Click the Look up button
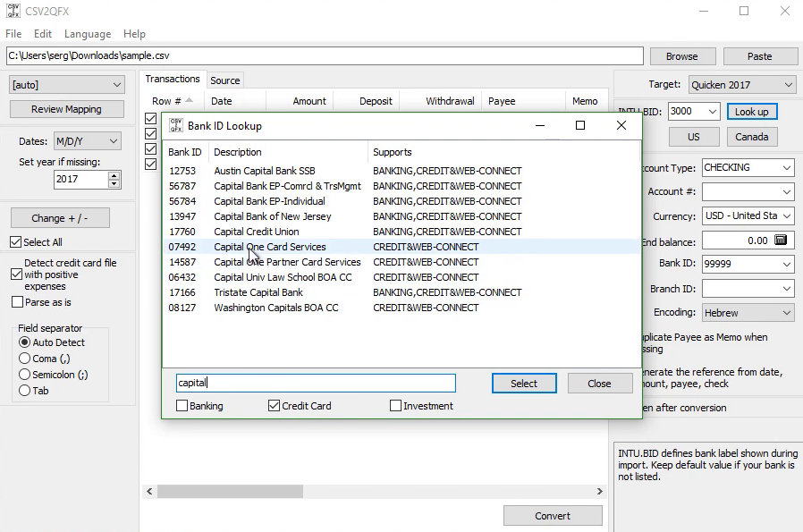 click(x=752, y=112)
